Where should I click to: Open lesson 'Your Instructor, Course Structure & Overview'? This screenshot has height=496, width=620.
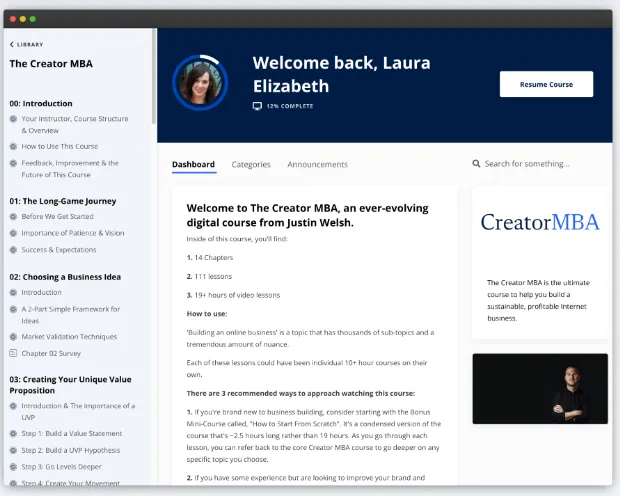pyautogui.click(x=75, y=125)
